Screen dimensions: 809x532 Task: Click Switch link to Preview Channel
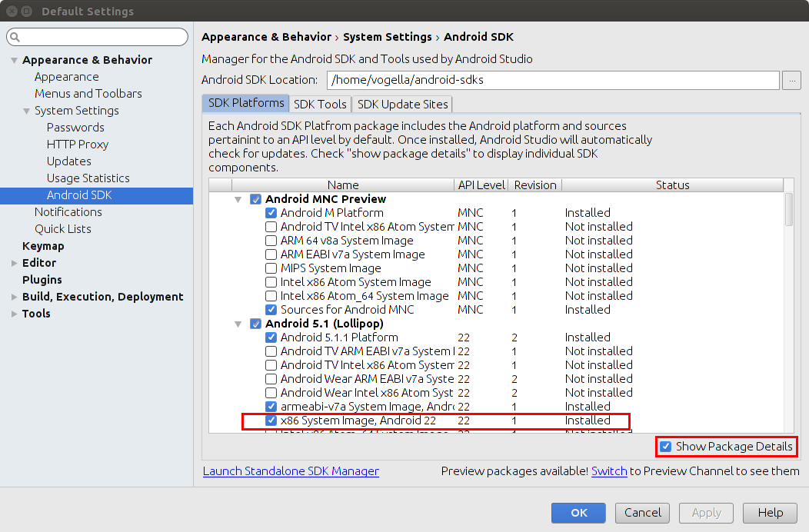(x=609, y=471)
